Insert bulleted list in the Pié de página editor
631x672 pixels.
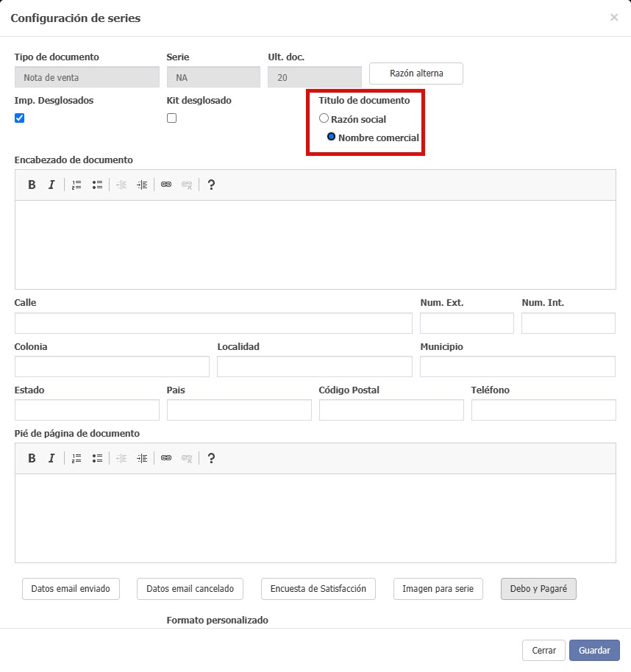tap(97, 459)
